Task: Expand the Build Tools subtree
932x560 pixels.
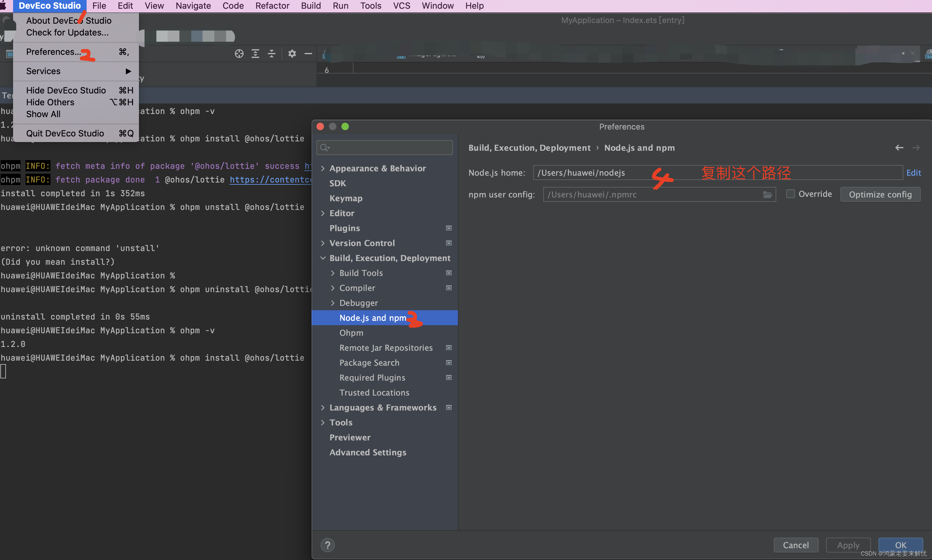Action: [332, 273]
